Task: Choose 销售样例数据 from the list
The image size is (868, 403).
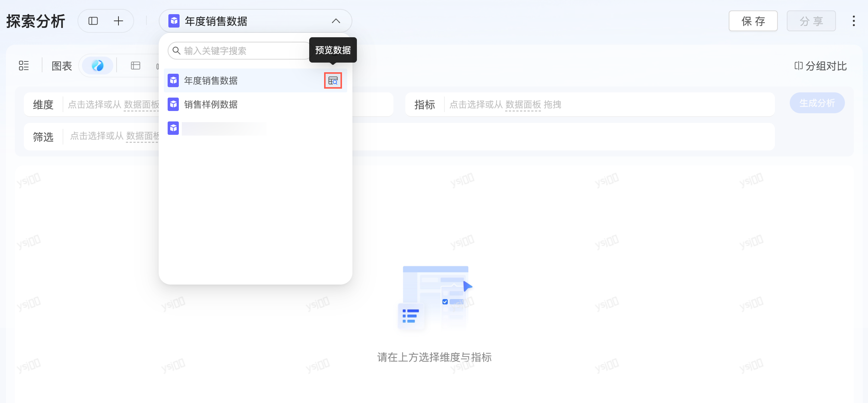Action: point(211,104)
